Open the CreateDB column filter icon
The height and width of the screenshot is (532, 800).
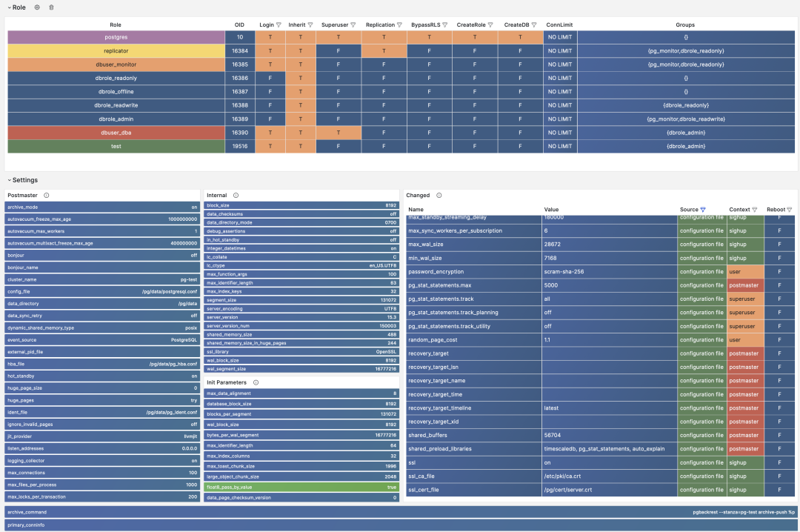pos(534,24)
